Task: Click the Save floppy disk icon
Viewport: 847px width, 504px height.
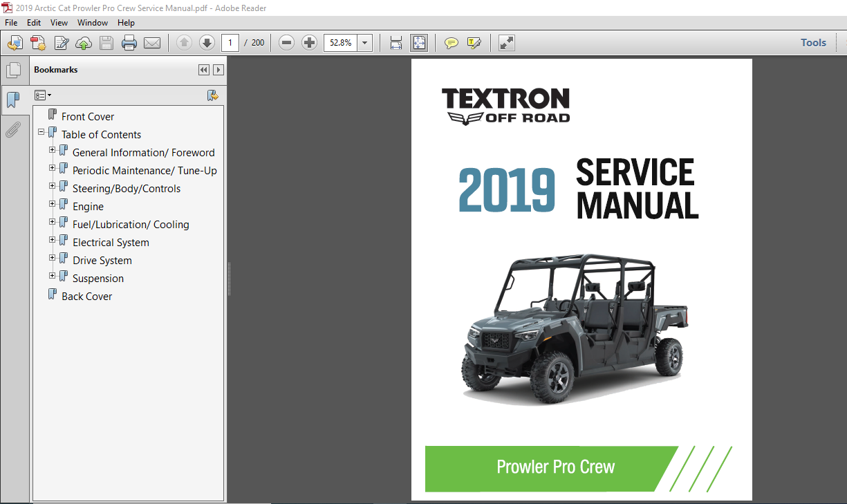Action: (x=106, y=43)
